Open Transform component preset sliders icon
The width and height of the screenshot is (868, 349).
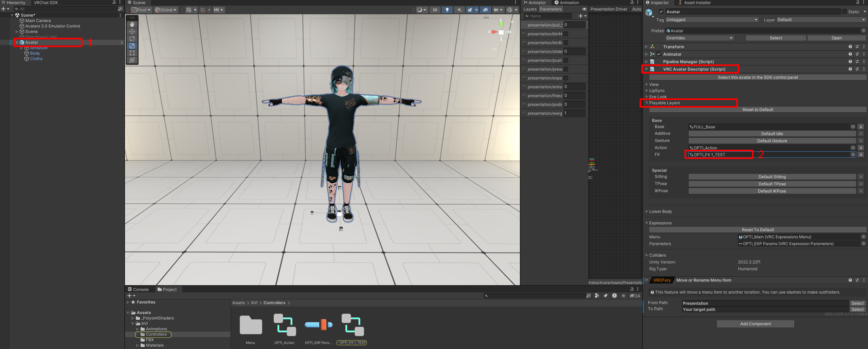[x=857, y=47]
